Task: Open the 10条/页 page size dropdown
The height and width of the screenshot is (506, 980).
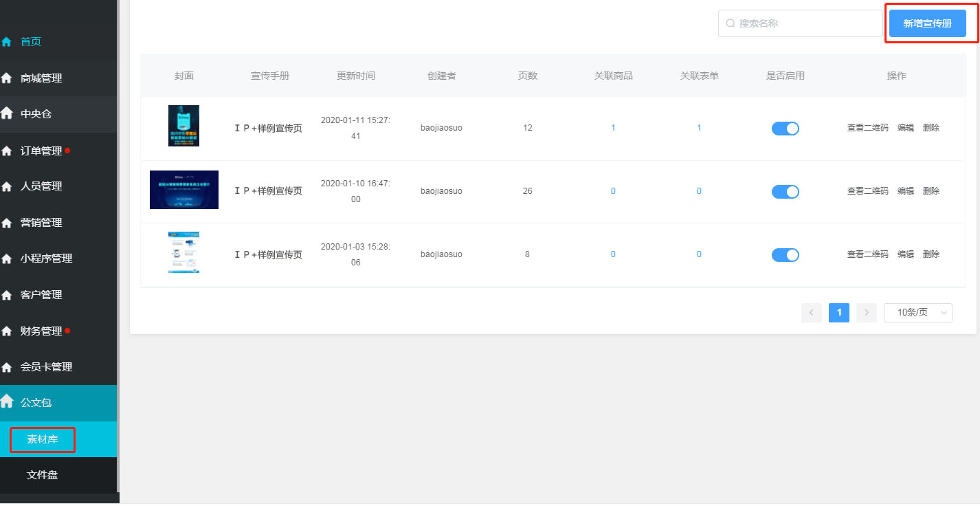Action: point(918,313)
